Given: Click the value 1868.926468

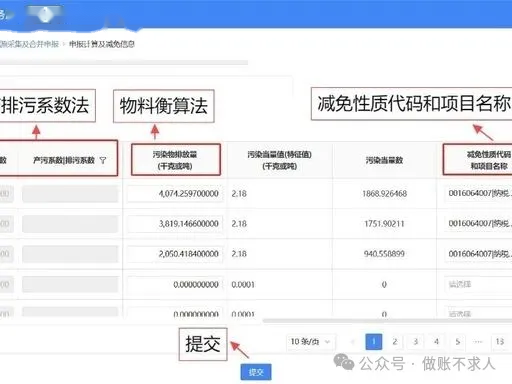Looking at the screenshot, I should [x=384, y=194].
